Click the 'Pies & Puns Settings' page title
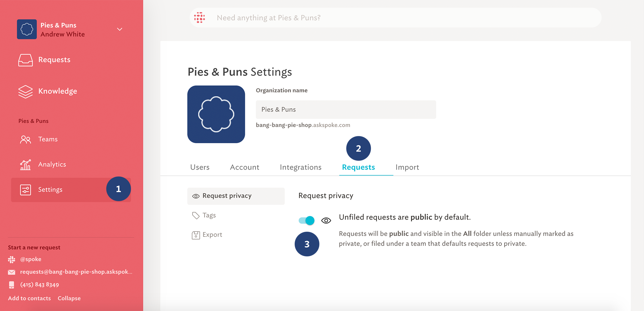Screen dimensions: 644x311 click(240, 72)
